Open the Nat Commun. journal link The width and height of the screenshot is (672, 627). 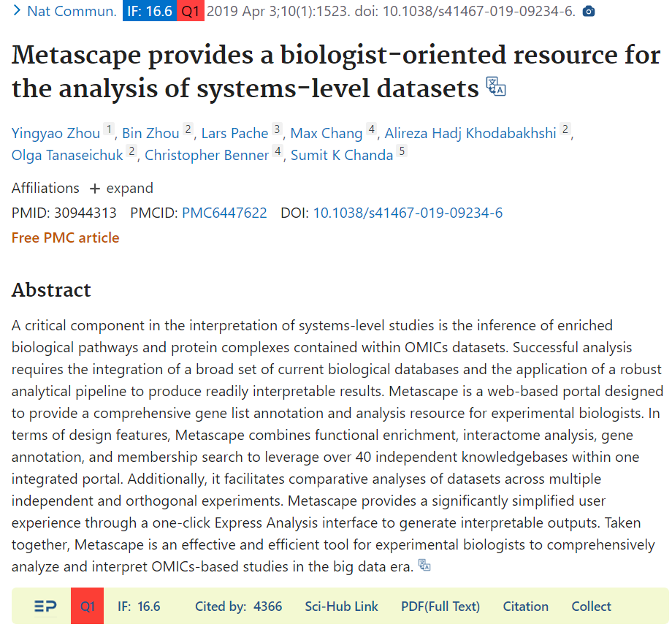click(x=72, y=11)
